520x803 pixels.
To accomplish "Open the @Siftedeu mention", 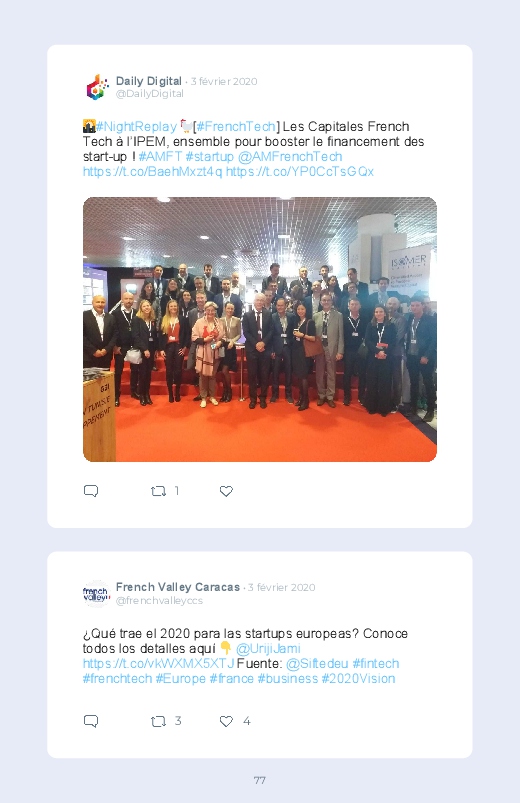I will (317, 664).
